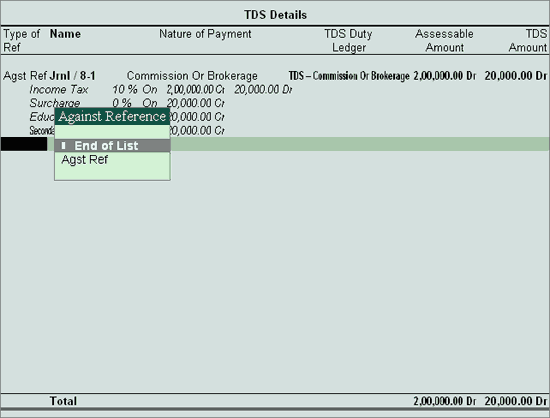Click the Assessable Amount column header
The height and width of the screenshot is (418, 550).
tap(444, 41)
